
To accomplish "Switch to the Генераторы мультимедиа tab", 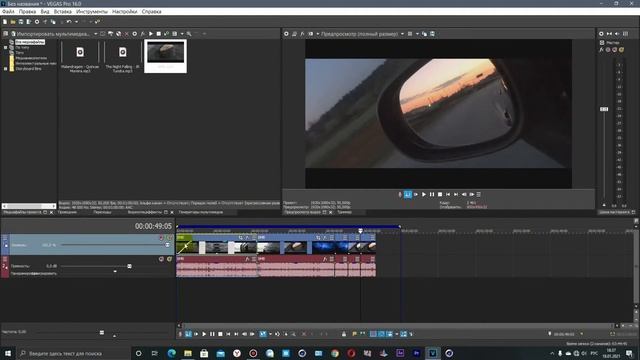I will coord(201,212).
